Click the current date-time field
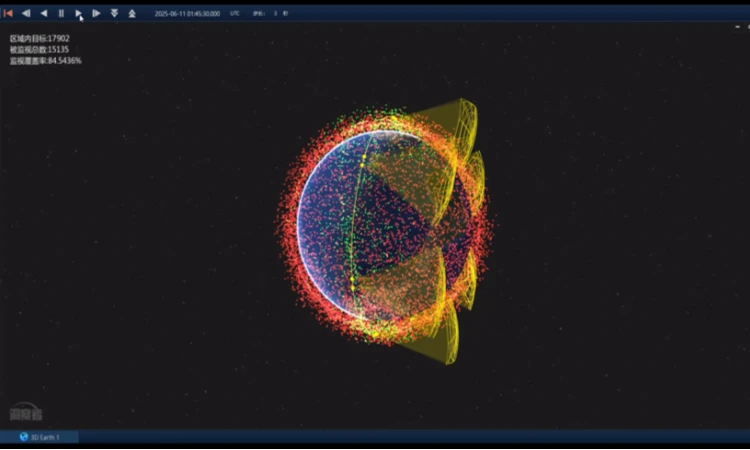The height and width of the screenshot is (450, 750). (187, 14)
